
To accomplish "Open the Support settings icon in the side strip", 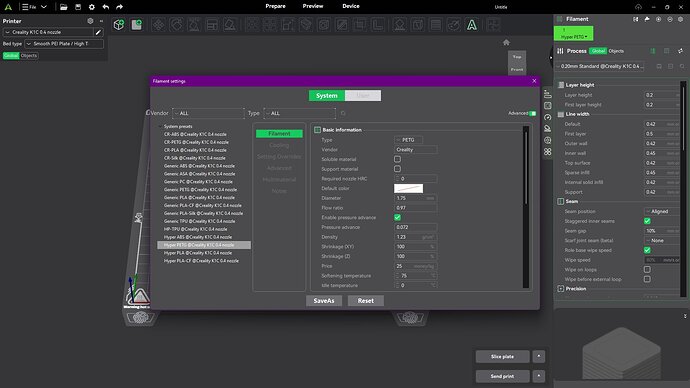I will pyautogui.click(x=547, y=128).
